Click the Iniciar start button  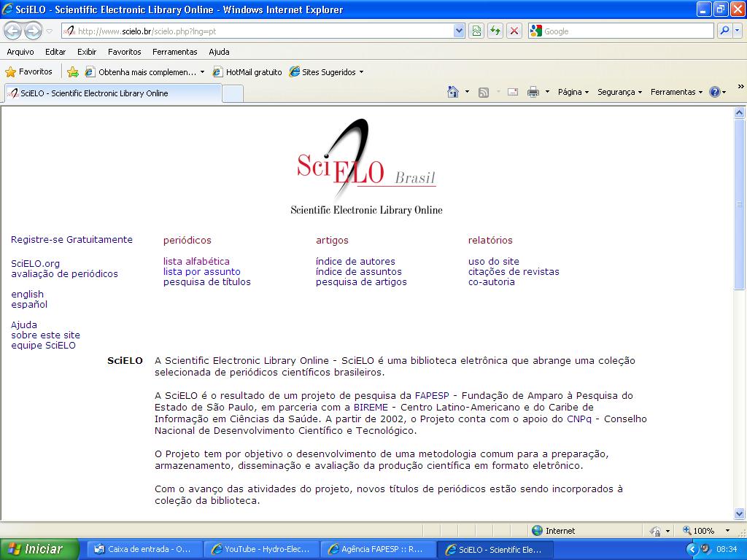tap(39, 549)
